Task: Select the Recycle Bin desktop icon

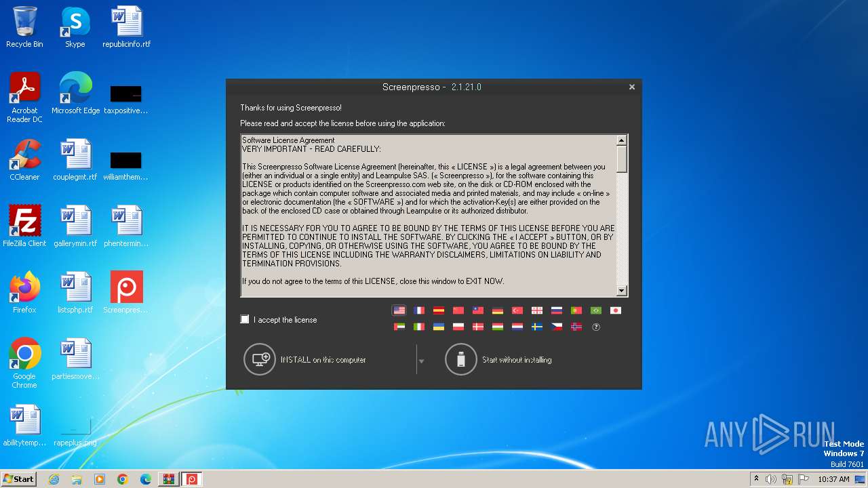Action: 24,27
